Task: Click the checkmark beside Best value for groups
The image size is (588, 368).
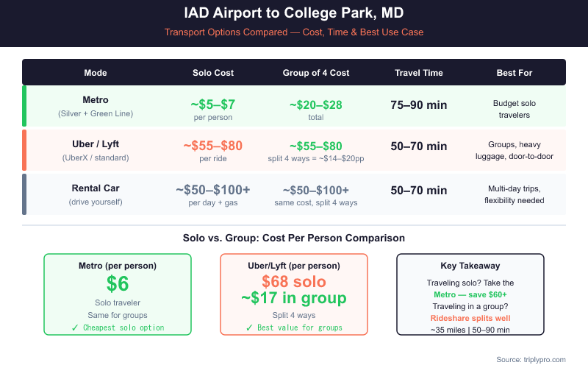Action: [250, 328]
